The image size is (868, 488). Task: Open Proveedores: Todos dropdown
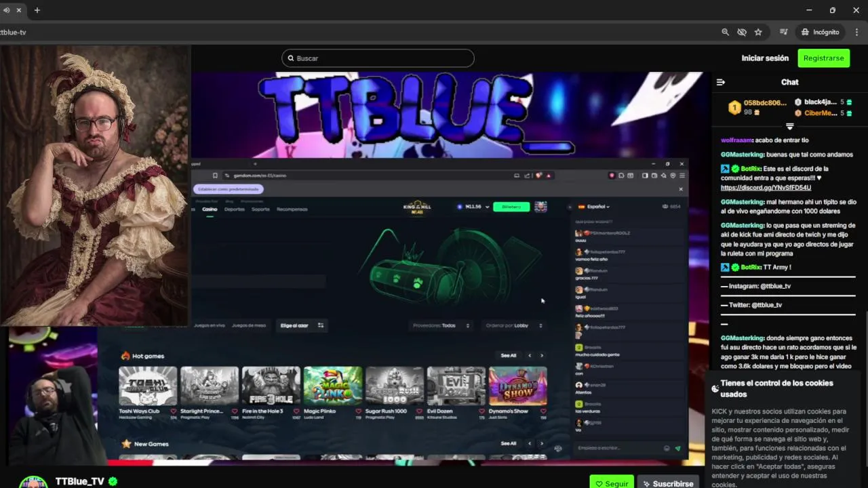click(441, 325)
